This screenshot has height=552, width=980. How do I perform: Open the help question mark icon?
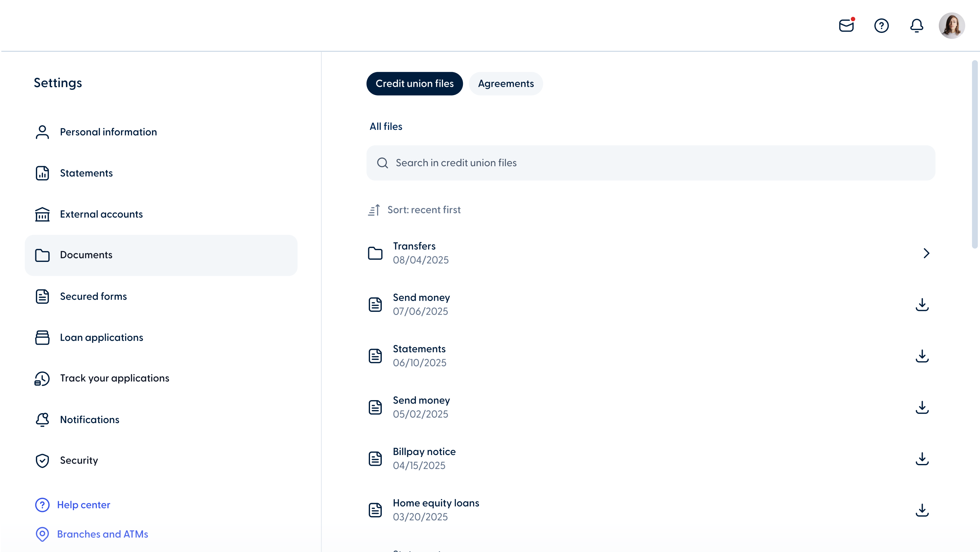tap(882, 25)
